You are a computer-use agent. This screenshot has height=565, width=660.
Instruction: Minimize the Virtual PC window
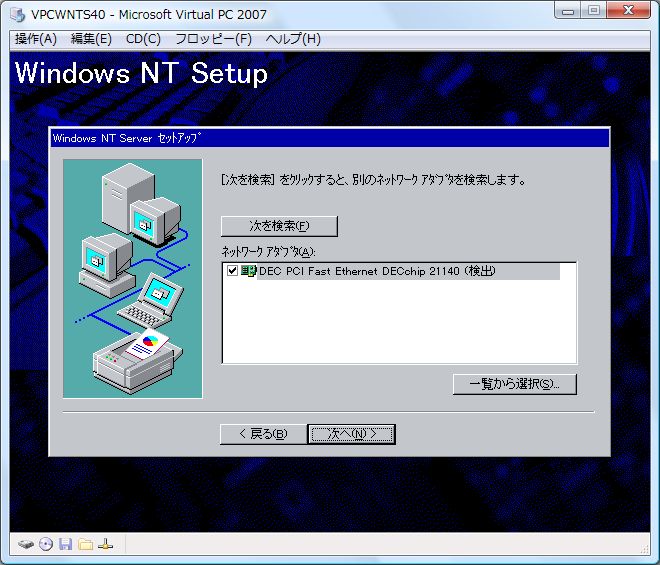click(x=568, y=11)
